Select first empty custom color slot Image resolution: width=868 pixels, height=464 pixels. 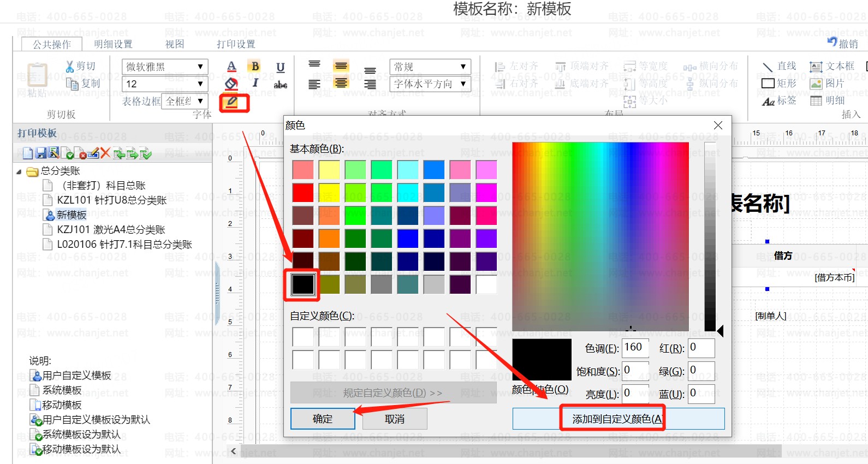point(303,337)
